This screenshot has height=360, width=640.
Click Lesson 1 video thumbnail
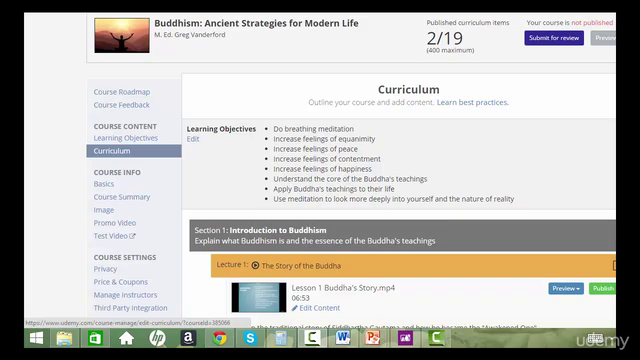pyautogui.click(x=259, y=298)
